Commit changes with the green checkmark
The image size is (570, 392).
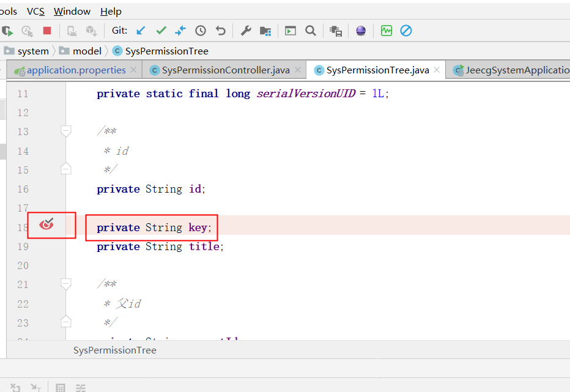(161, 31)
